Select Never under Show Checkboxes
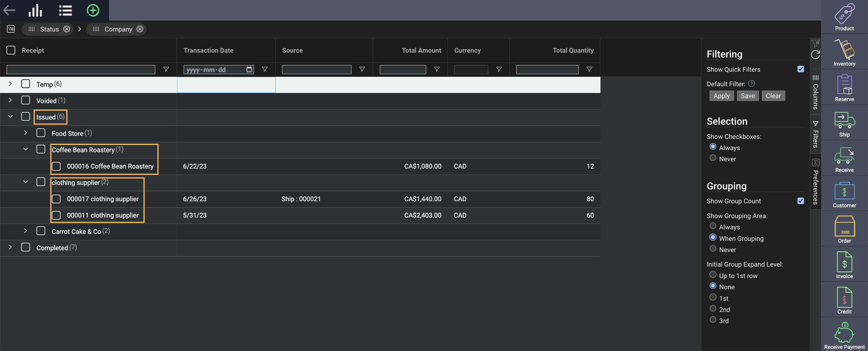 tap(713, 158)
